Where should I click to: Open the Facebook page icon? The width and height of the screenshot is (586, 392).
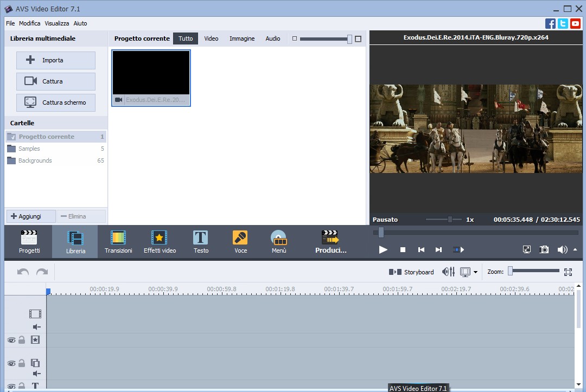click(x=550, y=23)
